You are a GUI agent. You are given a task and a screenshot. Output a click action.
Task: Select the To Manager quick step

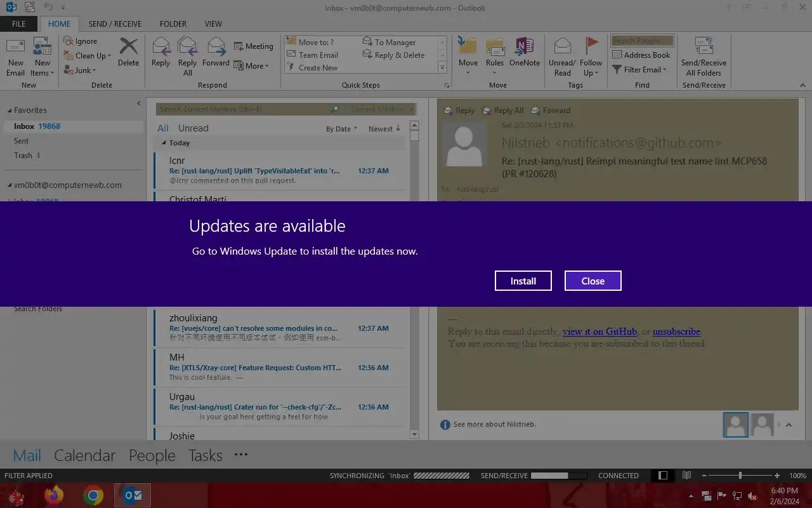point(389,43)
